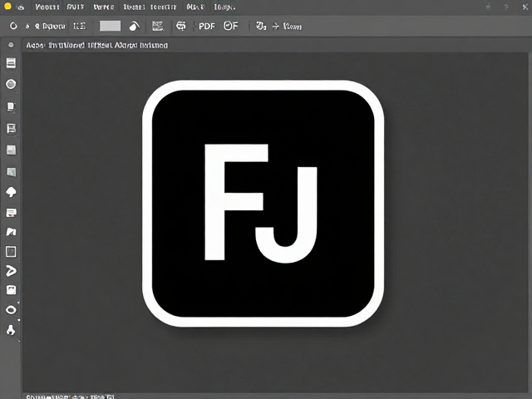This screenshot has width=532, height=399.
Task: Select the mushroom-shaped tool in left toolbar
Action: tap(11, 192)
